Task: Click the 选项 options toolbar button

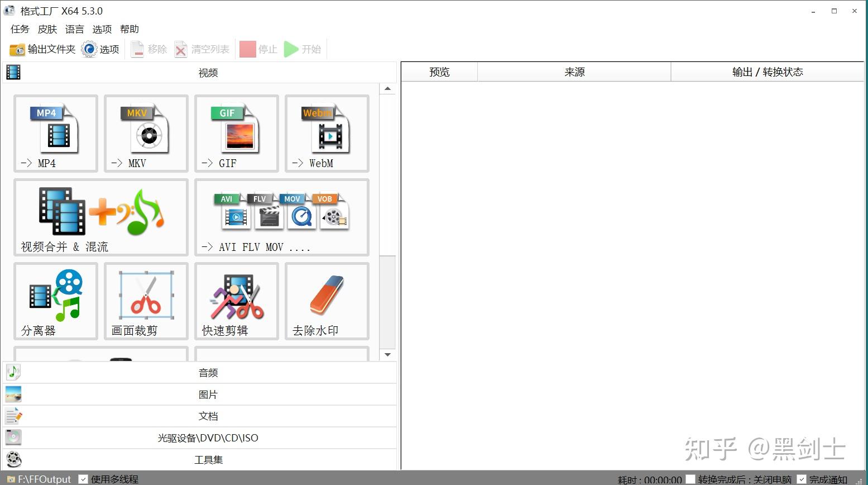Action: [100, 49]
